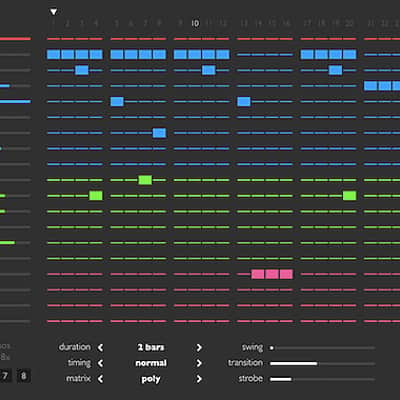Set the red track level slider

[15, 39]
